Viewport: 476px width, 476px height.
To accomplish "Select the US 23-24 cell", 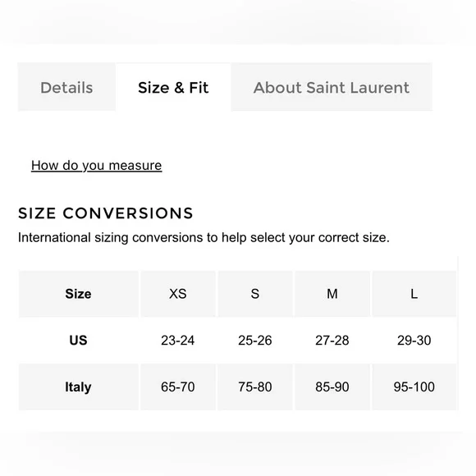I will point(178,341).
